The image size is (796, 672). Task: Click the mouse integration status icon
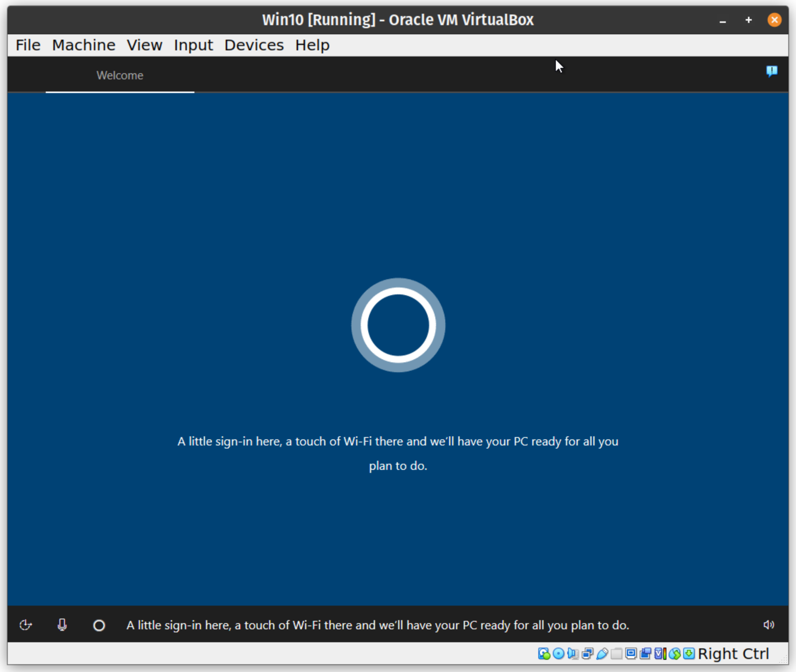click(x=675, y=653)
